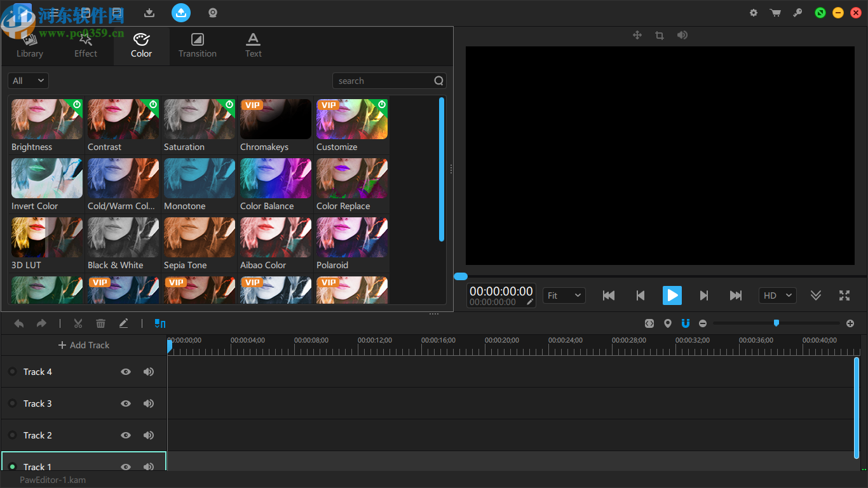Open the All category filter dropdown
The image size is (868, 488).
click(x=28, y=81)
